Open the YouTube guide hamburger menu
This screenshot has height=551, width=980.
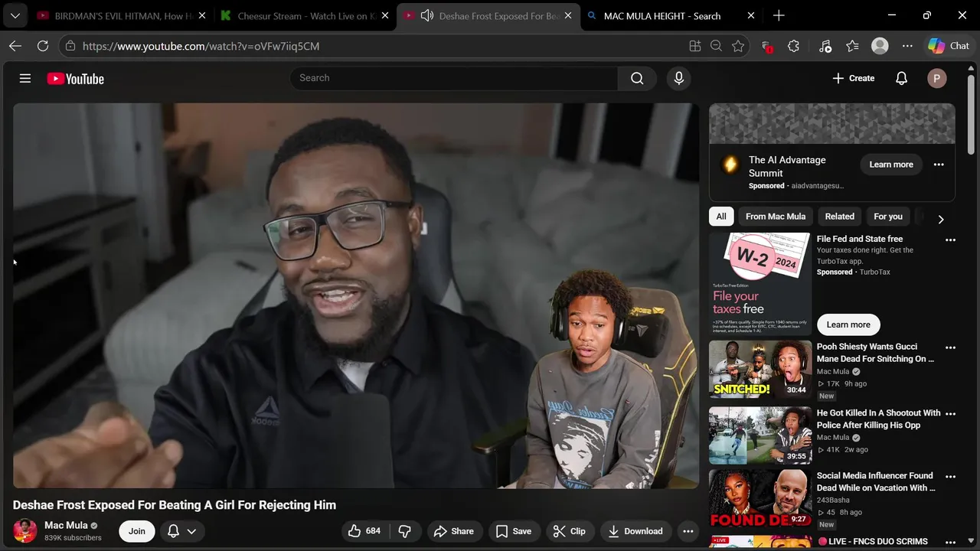[25, 78]
